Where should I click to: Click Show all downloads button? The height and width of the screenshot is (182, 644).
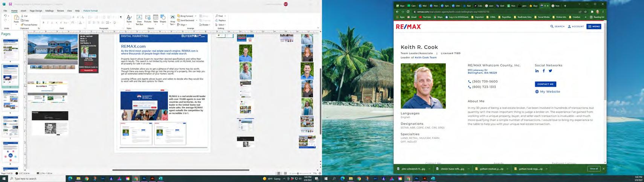(594, 169)
